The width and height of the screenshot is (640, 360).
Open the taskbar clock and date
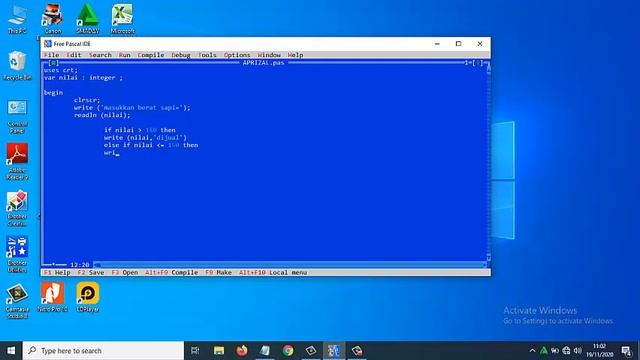599,351
